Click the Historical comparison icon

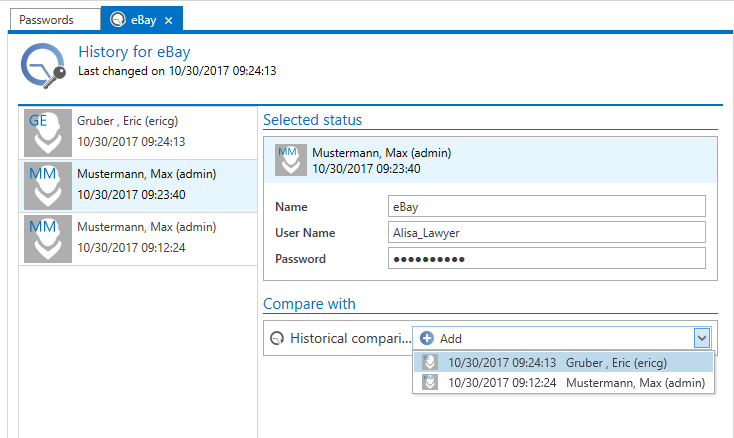pyautogui.click(x=277, y=338)
